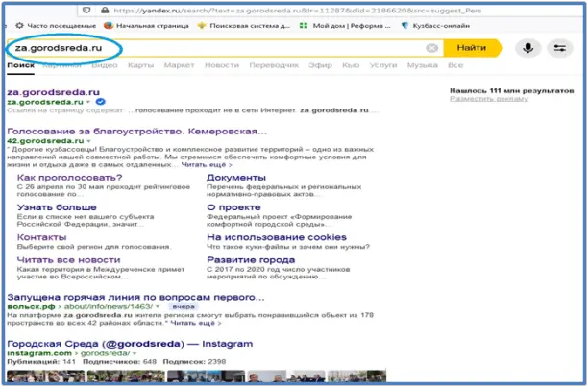The width and height of the screenshot is (588, 387).
Task: Click the padlock site security icon
Action: pyautogui.click(x=105, y=11)
